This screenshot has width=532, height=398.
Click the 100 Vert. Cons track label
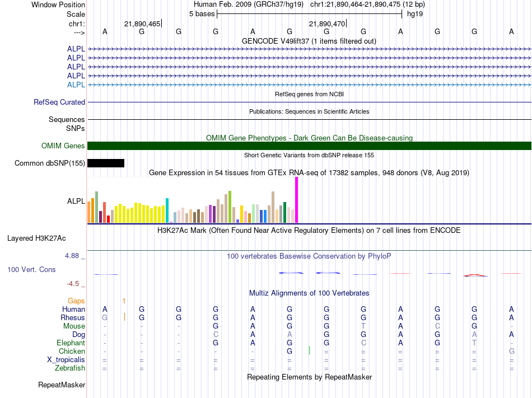coord(31,269)
